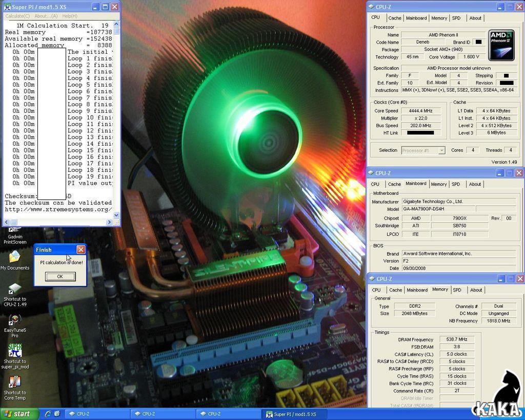Screen dimensions: 525x420
Task: Switch to SPD tab in top CPU-Z window
Action: 456,18
